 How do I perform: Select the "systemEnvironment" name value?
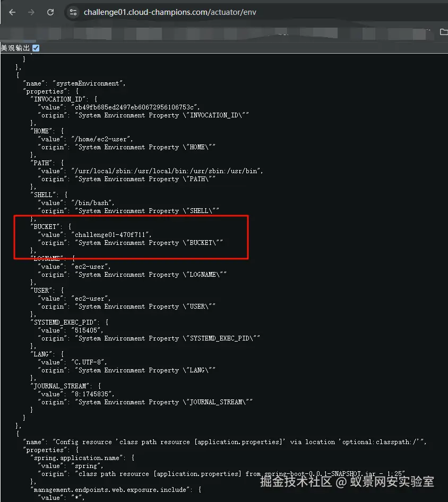point(88,83)
